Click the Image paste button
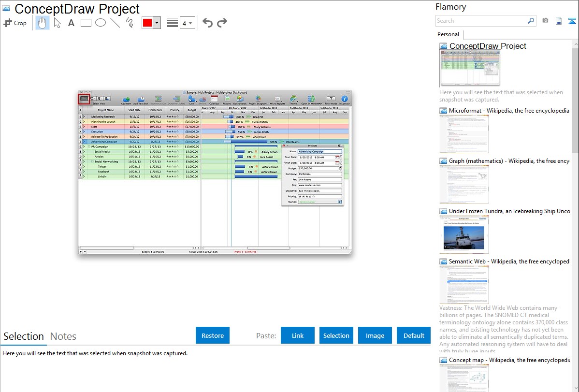The width and height of the screenshot is (579, 392). pyautogui.click(x=375, y=335)
